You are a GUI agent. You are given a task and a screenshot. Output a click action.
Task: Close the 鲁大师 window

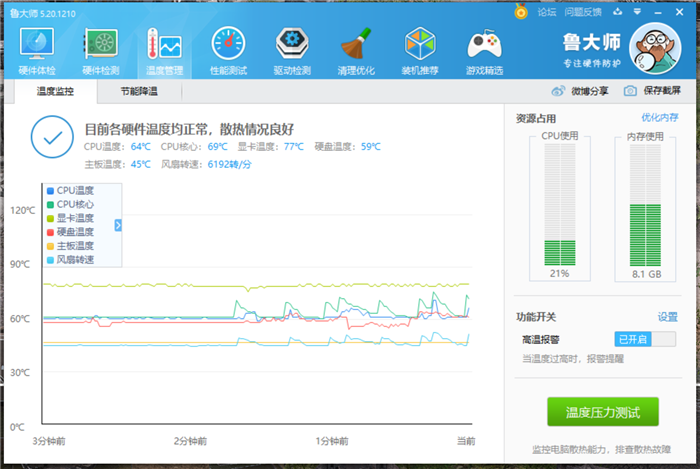tap(679, 12)
